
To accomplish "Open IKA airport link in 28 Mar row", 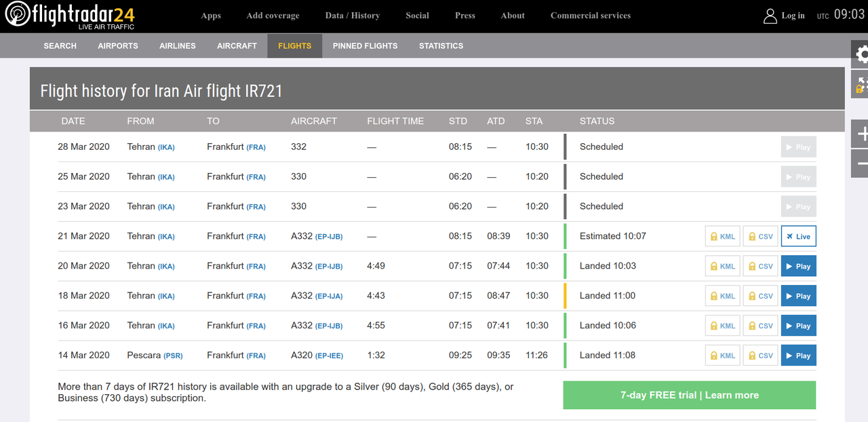I will (166, 147).
